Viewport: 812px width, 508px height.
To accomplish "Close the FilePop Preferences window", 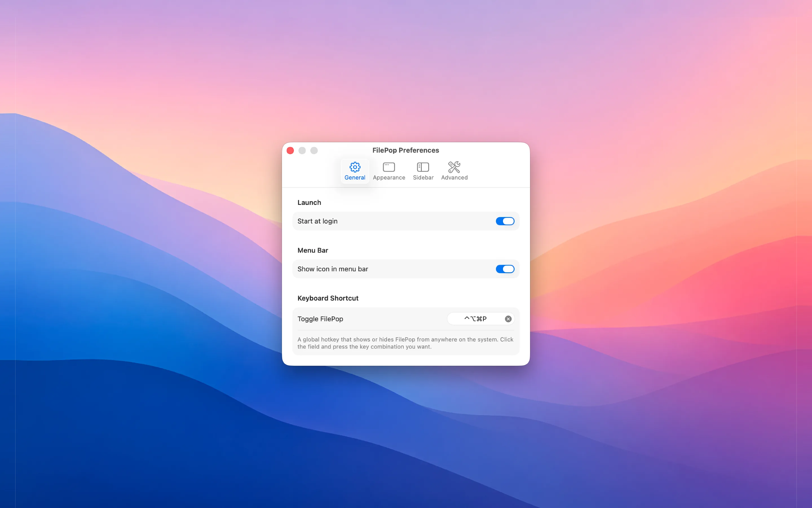I will (x=290, y=150).
